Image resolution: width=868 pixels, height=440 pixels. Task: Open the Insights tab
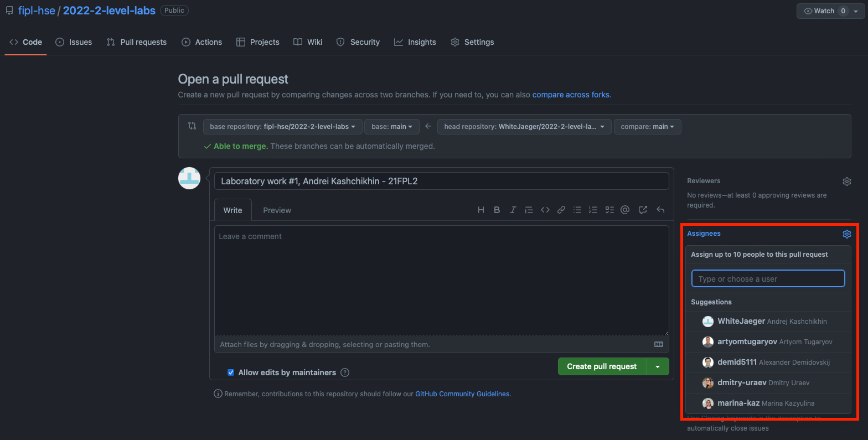(415, 42)
